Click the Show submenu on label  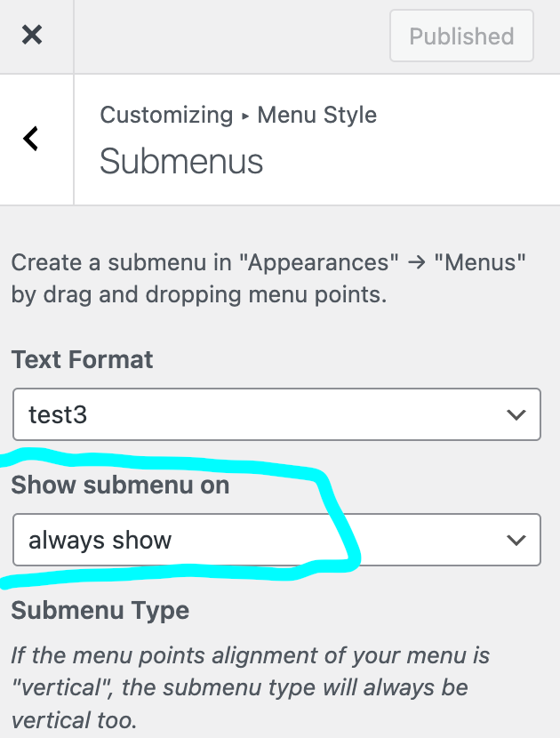pos(120,485)
